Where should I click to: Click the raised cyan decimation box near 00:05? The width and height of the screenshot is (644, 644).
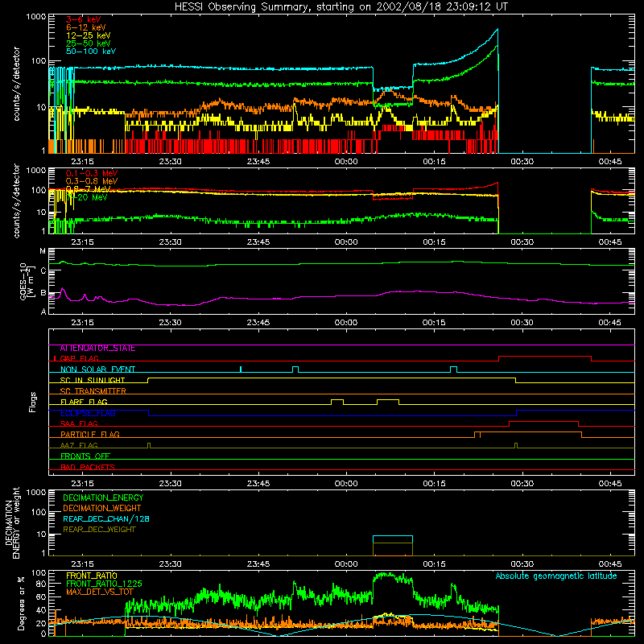393,539
